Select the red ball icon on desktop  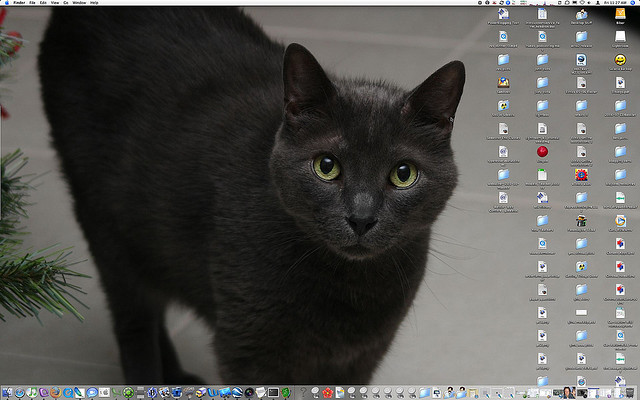[542, 151]
